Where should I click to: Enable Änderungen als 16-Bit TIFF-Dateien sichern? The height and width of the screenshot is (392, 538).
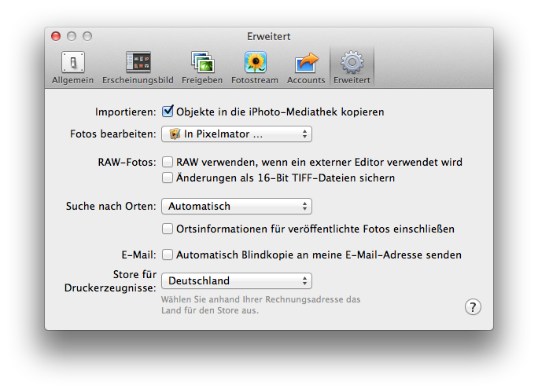coord(168,178)
